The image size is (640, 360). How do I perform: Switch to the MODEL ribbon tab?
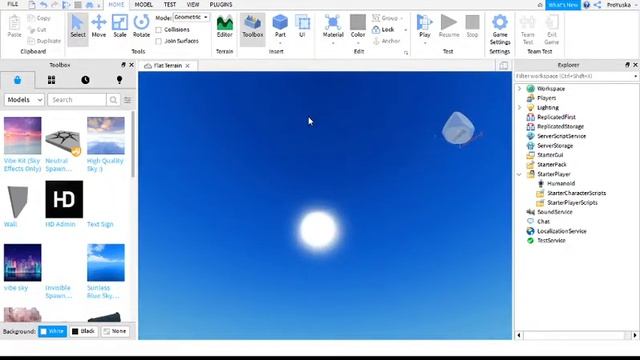pos(143,4)
